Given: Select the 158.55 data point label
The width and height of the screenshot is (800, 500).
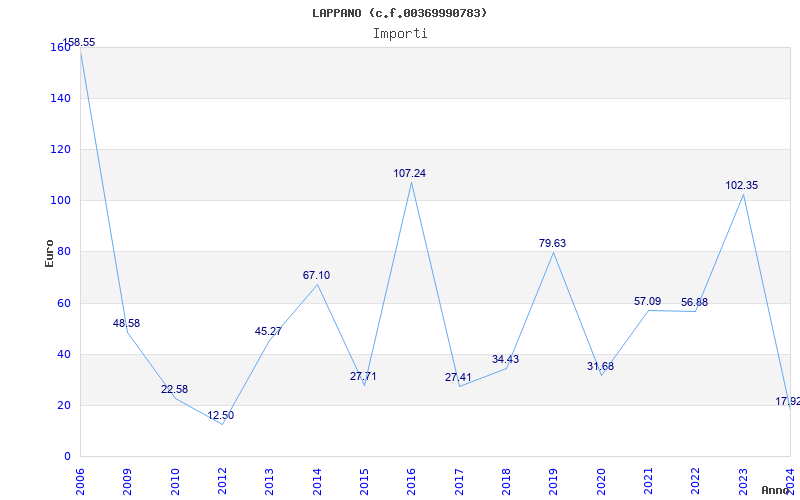Looking at the screenshot, I should [79, 42].
